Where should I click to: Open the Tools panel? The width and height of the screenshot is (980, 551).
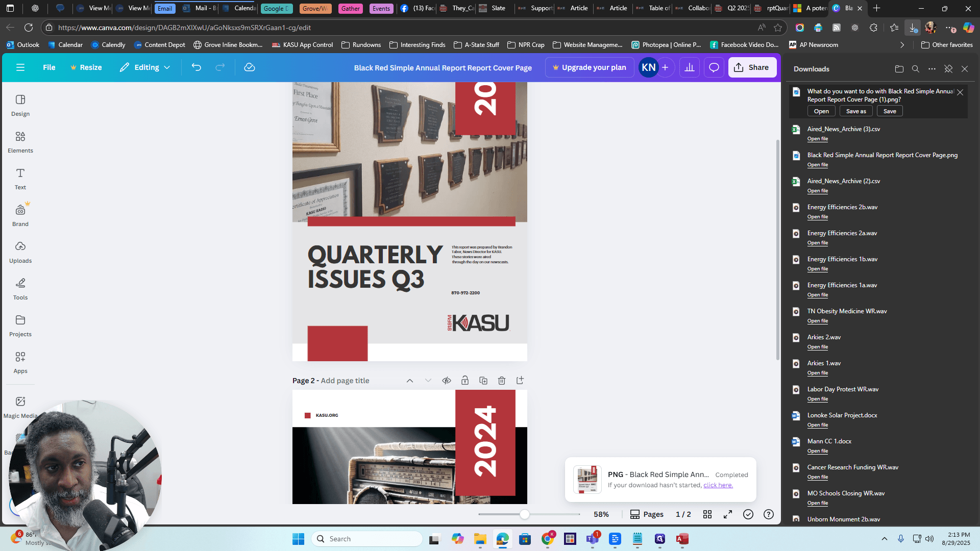pyautogui.click(x=20, y=289)
